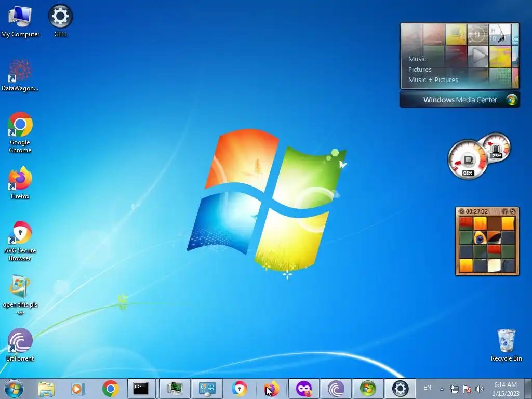The height and width of the screenshot is (399, 532).
Task: Click the clock showing 6:14 AM
Action: [506, 389]
